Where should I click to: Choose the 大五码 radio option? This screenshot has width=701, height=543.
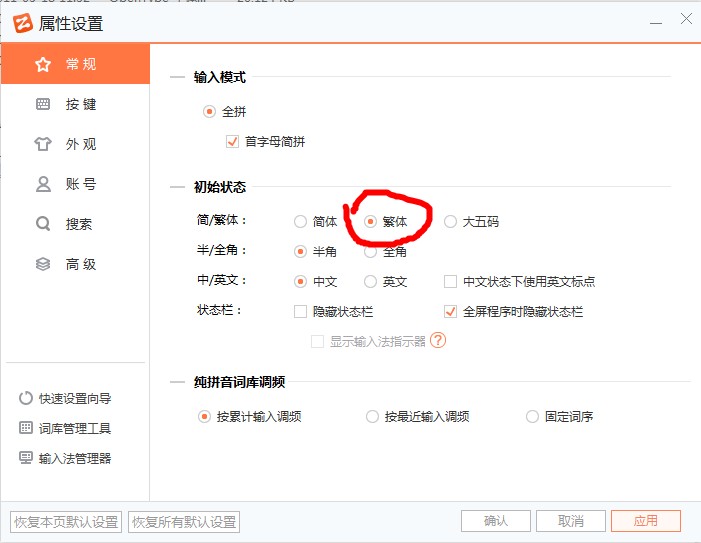[x=450, y=221]
